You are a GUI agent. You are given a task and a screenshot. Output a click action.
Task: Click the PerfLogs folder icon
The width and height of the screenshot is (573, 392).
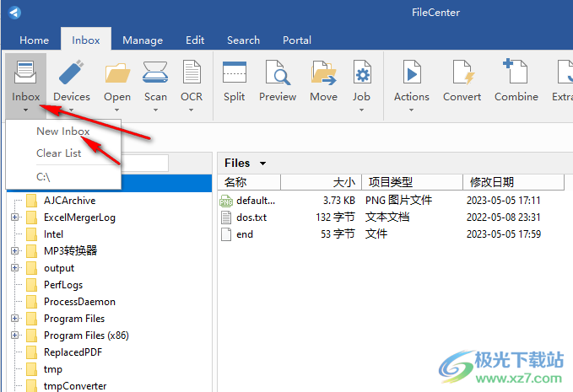[x=31, y=285]
